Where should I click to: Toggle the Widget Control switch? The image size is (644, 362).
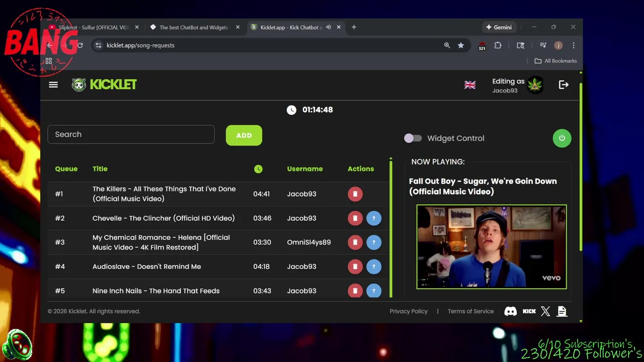pos(413,138)
